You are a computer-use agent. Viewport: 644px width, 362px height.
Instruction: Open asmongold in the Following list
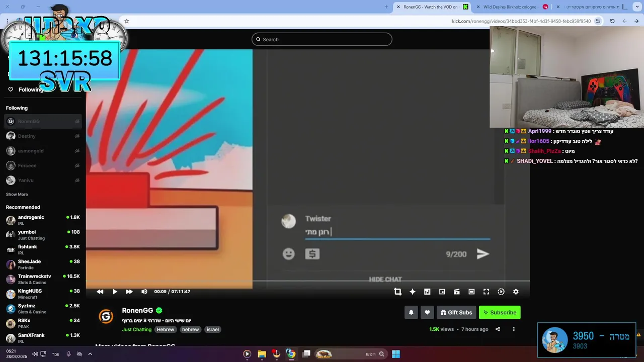[x=43, y=151]
